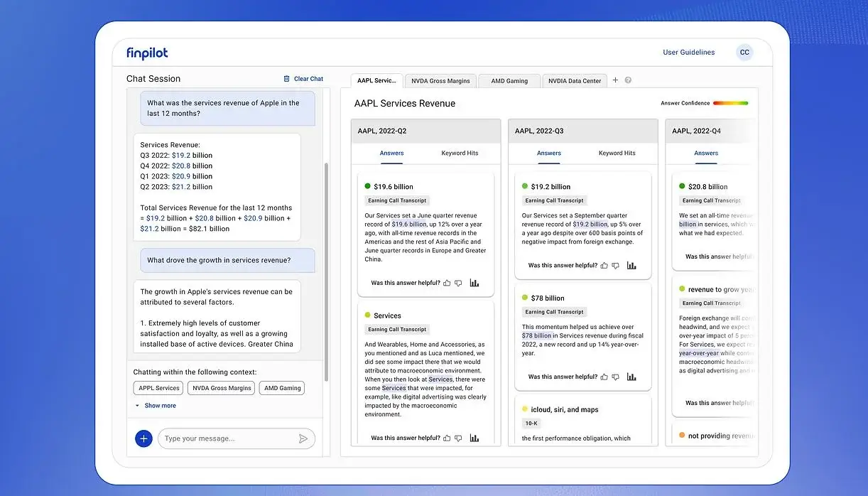Image resolution: width=868 pixels, height=496 pixels.
Task: Click the trash icon beside Clear Chat
Action: click(x=286, y=79)
